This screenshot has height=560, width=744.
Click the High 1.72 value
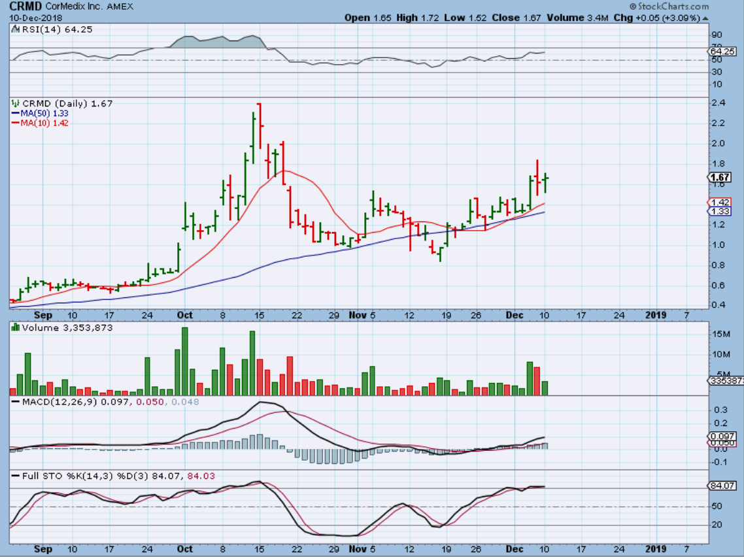(x=418, y=18)
